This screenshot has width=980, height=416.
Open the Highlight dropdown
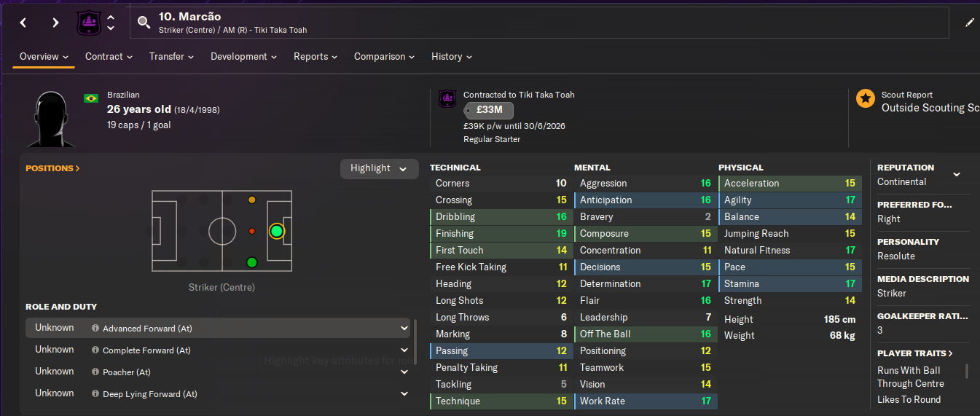(379, 168)
